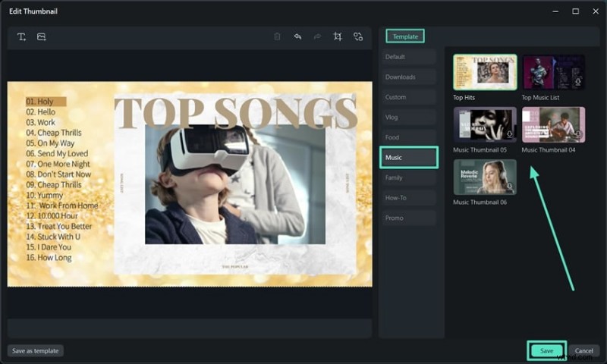Click the Add Image icon
This screenshot has width=607, height=364.
pos(42,36)
